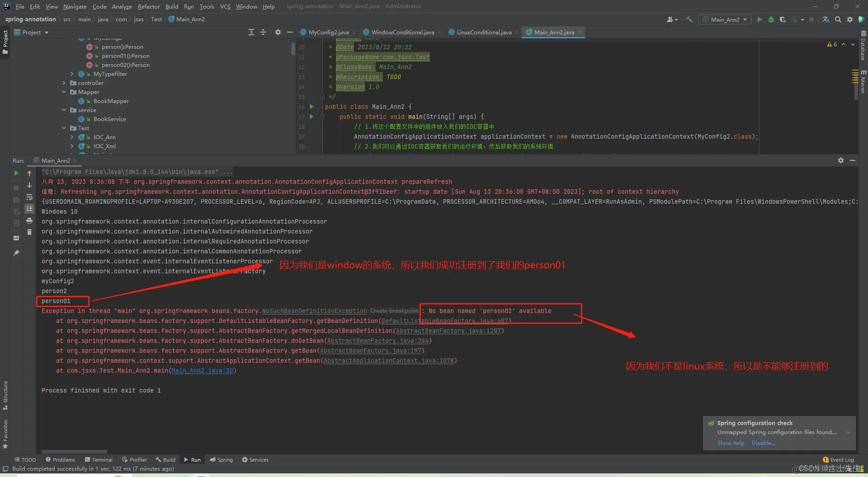Screen dimensions: 868x477
Task: Open IDE settings gear in main toolbar
Action: click(x=850, y=19)
